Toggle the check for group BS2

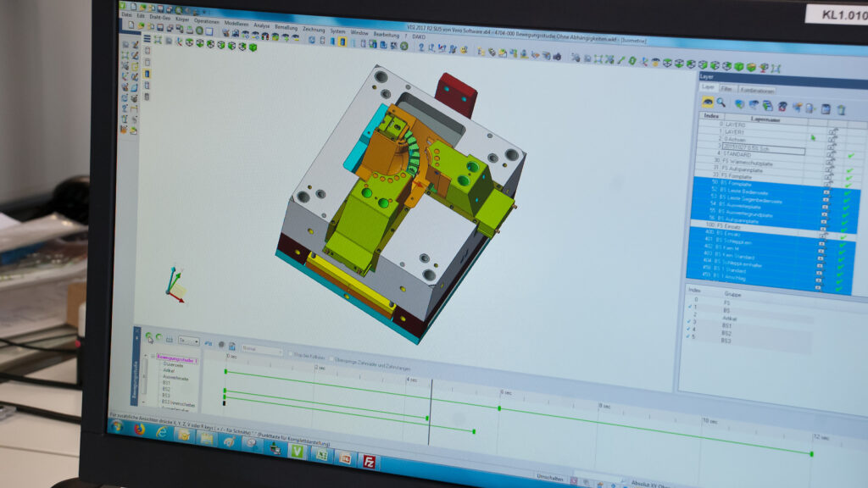pyautogui.click(x=688, y=329)
